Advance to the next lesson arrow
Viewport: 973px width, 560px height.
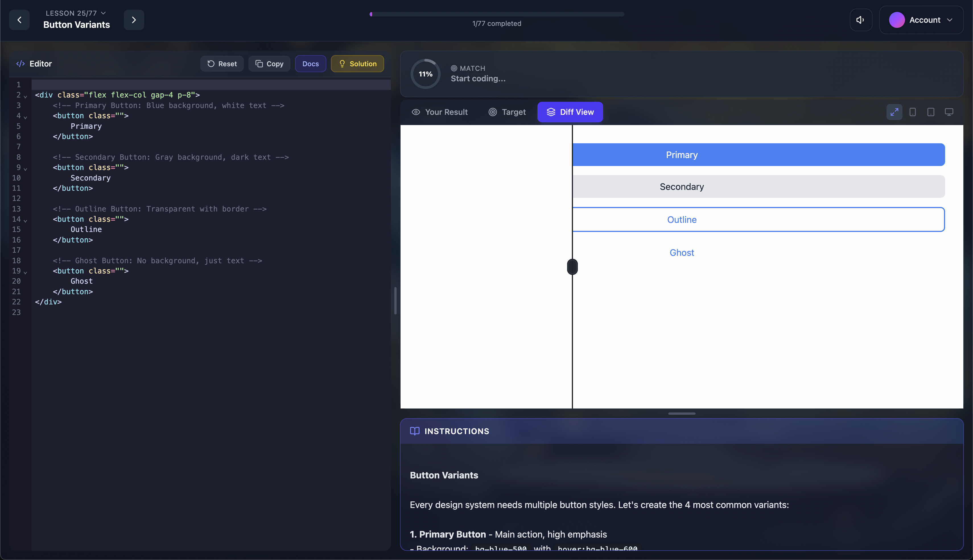click(133, 20)
